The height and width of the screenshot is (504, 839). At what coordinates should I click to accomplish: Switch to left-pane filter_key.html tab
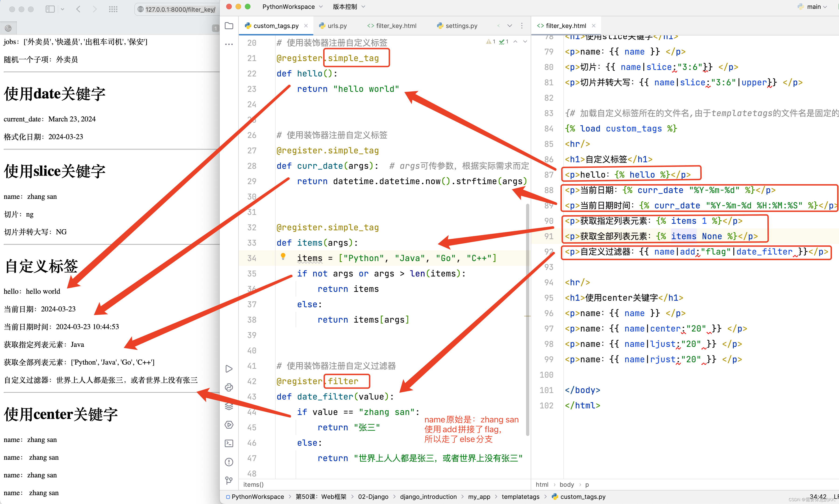pyautogui.click(x=392, y=26)
